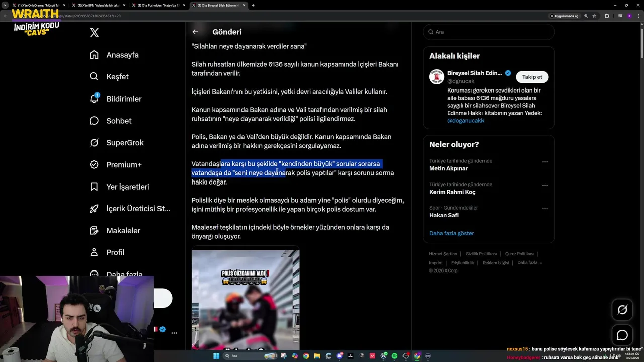This screenshot has height=362, width=644.
Task: Bookmark this page with star icon
Action: [x=594, y=16]
